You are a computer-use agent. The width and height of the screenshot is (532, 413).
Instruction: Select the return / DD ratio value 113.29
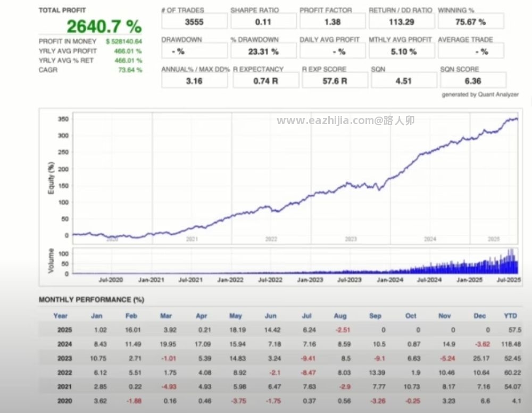pyautogui.click(x=402, y=22)
